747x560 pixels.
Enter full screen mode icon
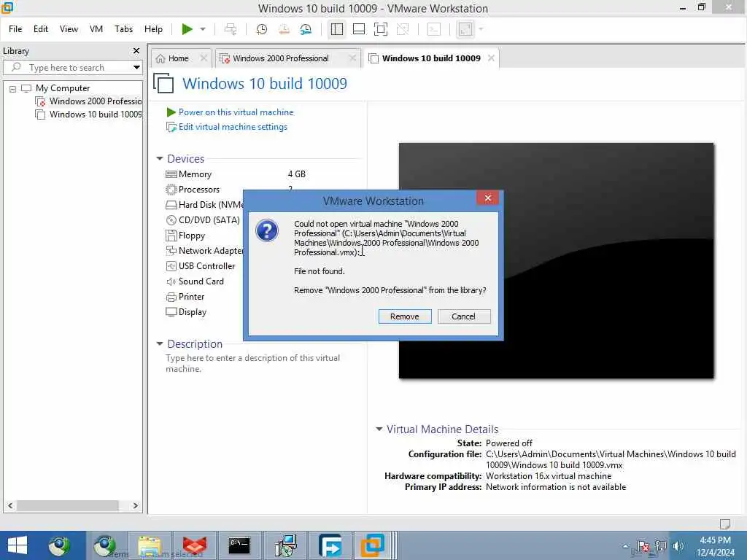point(381,29)
